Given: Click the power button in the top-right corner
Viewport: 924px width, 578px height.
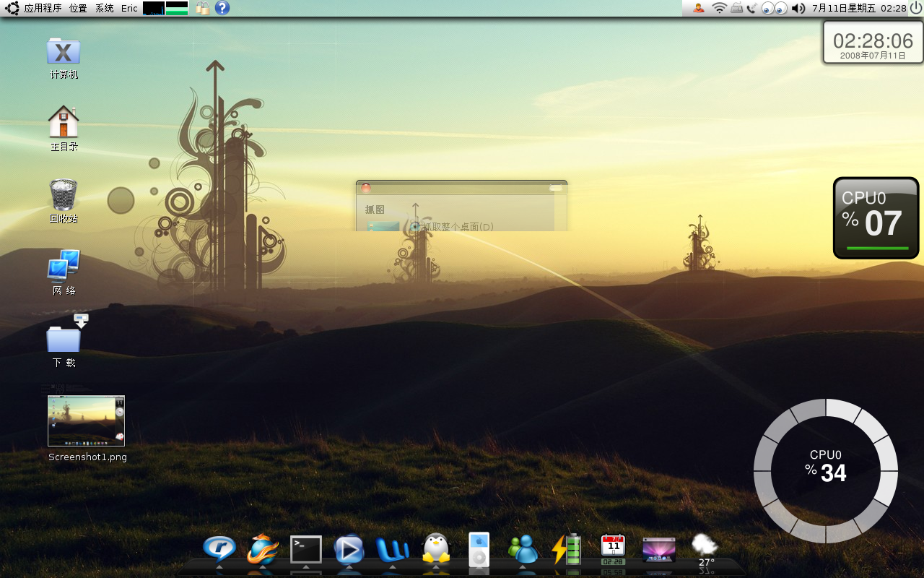Looking at the screenshot, I should [915, 8].
